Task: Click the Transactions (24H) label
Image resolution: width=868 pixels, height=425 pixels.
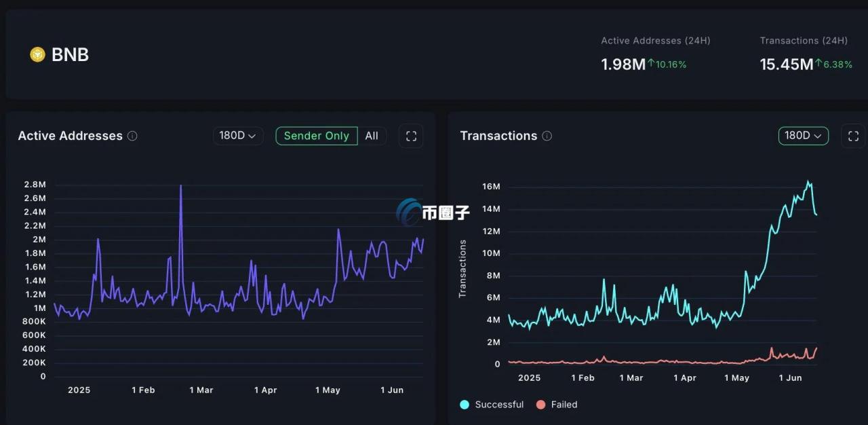Action: 804,41
